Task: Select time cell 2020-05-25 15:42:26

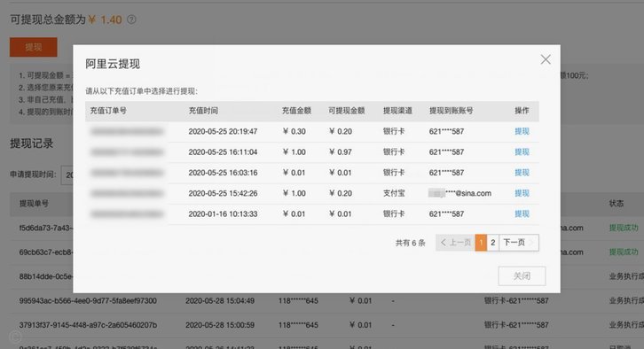Action: [x=223, y=193]
